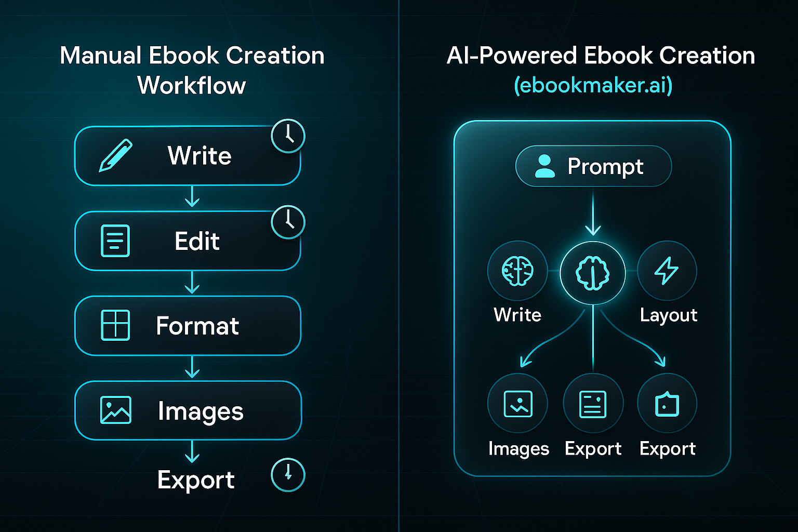This screenshot has height=532, width=798.
Task: Click the document Export icon
Action: 593,405
